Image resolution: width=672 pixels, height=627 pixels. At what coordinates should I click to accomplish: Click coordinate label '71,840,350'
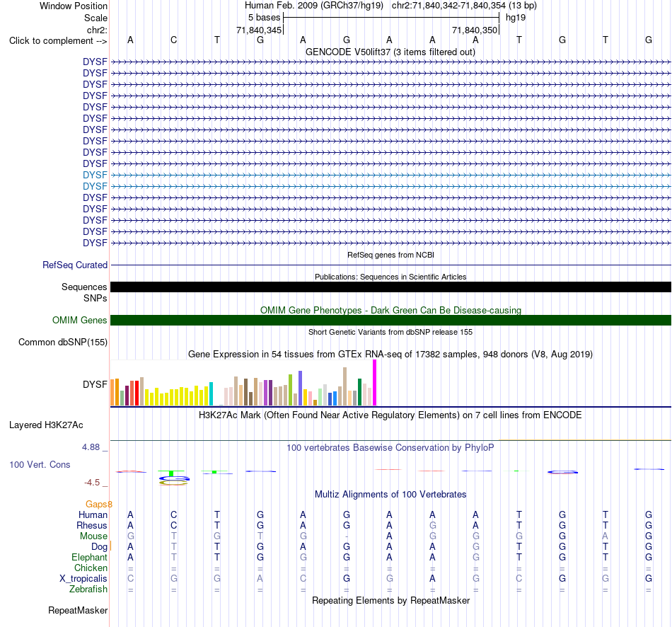point(475,30)
